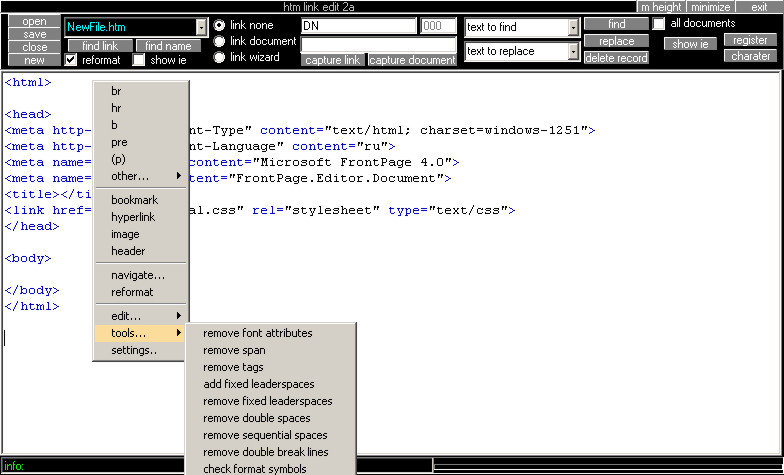Image resolution: width=784 pixels, height=475 pixels.
Task: Click charset=windows-1251 text in the editor
Action: (500, 130)
